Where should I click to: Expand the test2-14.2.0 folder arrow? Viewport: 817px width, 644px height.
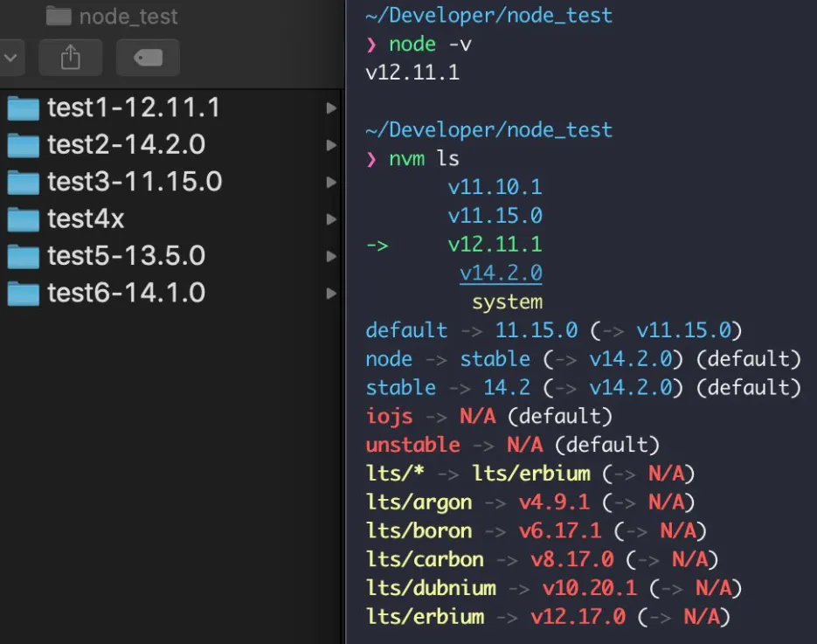click(331, 145)
